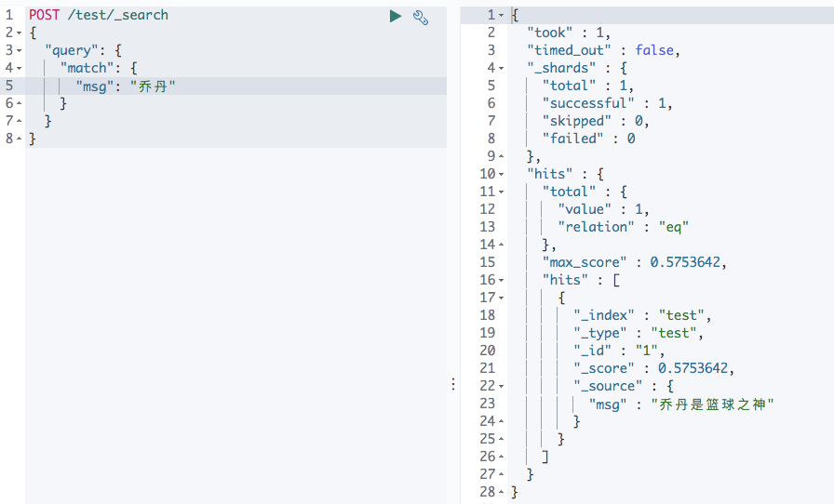Screen dimensions: 834x504
Task: Collapse the "_source" object in response
Action: pos(503,386)
